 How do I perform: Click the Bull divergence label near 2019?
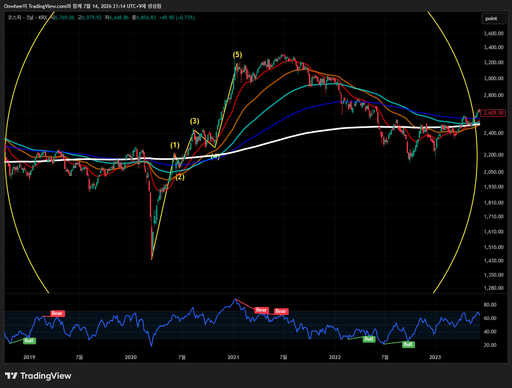tap(29, 341)
